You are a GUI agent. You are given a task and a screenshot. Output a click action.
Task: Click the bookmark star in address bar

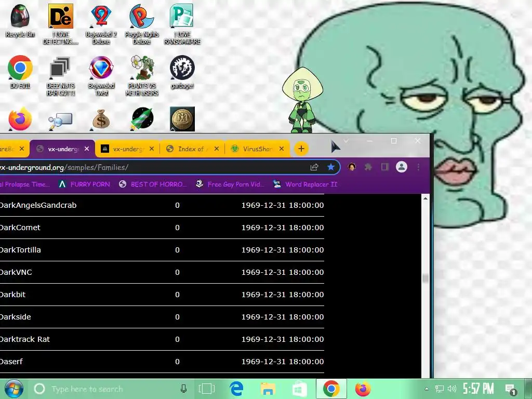click(x=331, y=167)
